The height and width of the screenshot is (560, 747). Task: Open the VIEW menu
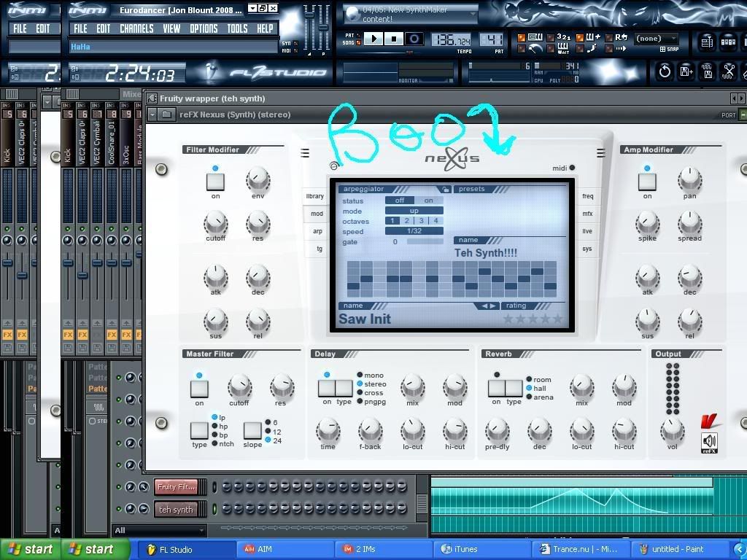[x=171, y=28]
